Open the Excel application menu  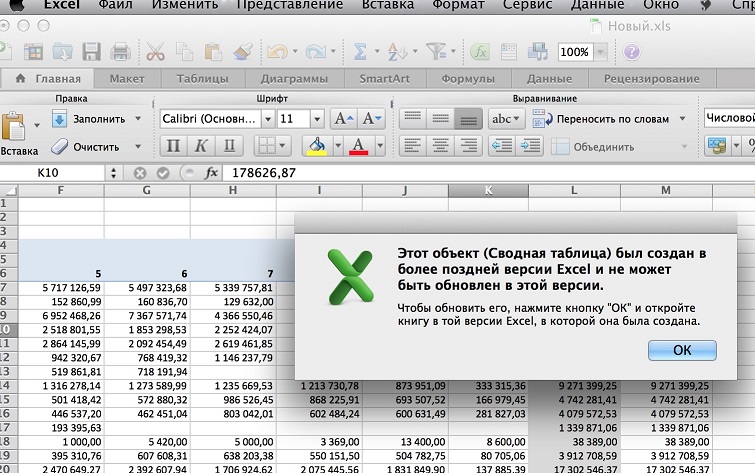pos(62,5)
